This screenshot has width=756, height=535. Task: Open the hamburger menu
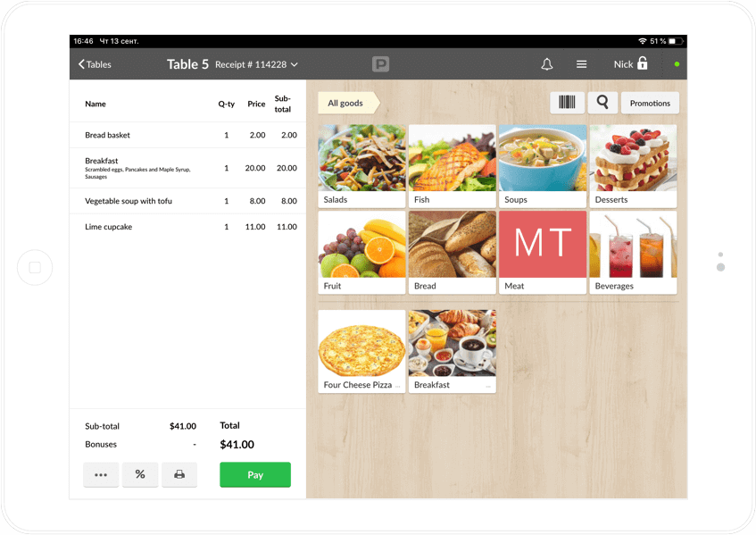581,63
